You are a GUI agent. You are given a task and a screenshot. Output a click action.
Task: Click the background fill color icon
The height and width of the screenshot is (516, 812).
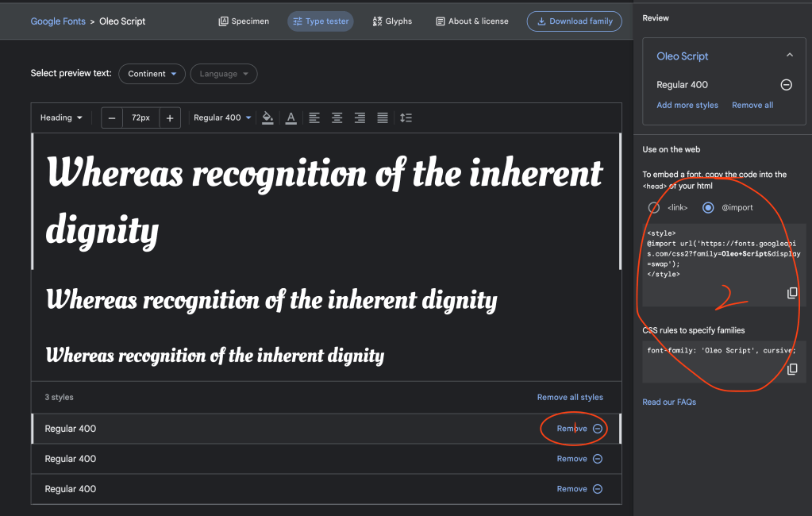click(267, 117)
